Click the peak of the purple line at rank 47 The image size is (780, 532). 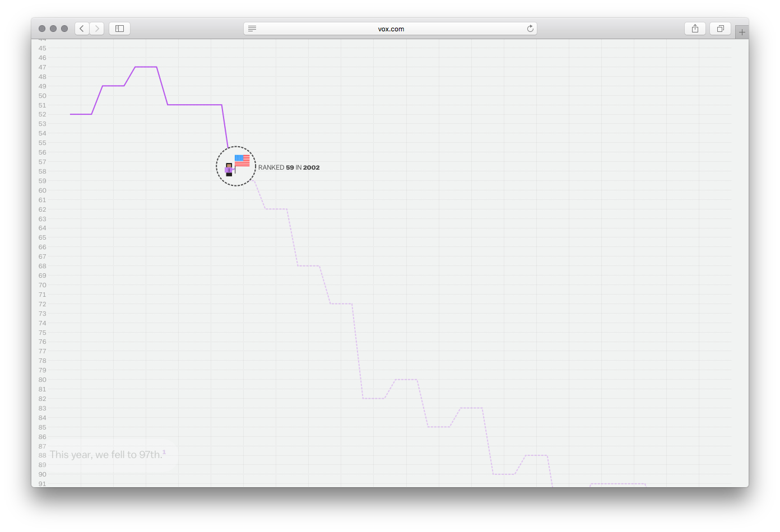coord(145,67)
